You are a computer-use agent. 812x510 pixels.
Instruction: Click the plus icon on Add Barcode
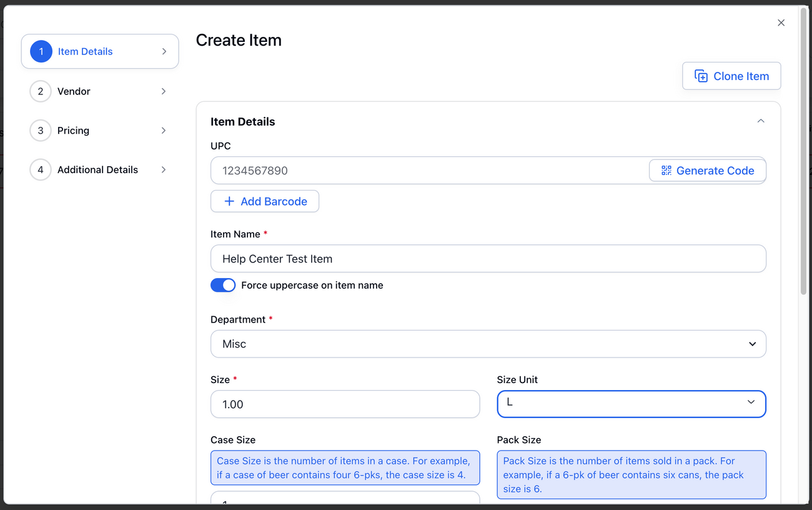229,201
